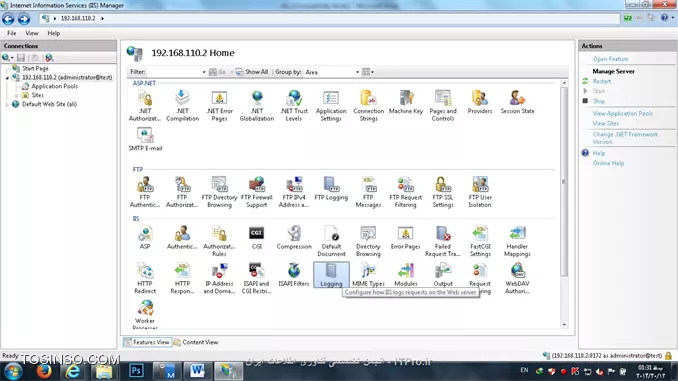Open the Failed Request Tracing feature
Image resolution: width=678 pixels, height=381 pixels.
coord(443,241)
